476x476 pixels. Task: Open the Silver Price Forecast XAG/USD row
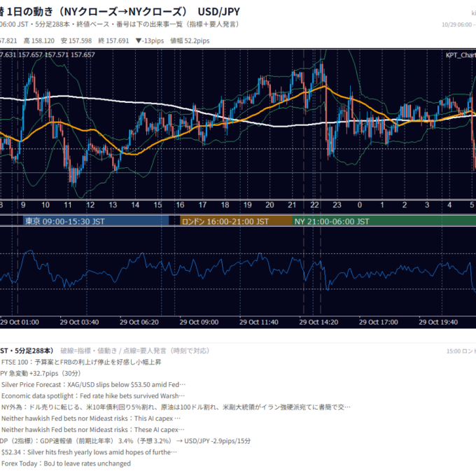tap(93, 384)
